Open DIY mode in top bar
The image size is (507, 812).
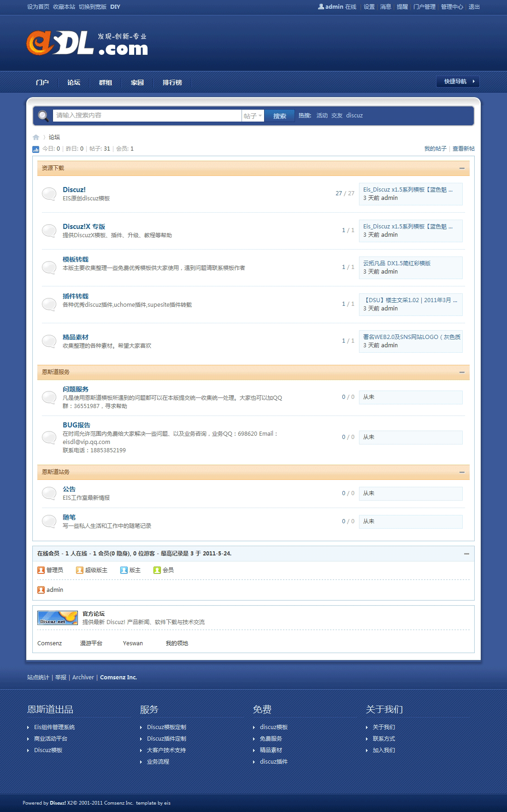click(x=115, y=7)
